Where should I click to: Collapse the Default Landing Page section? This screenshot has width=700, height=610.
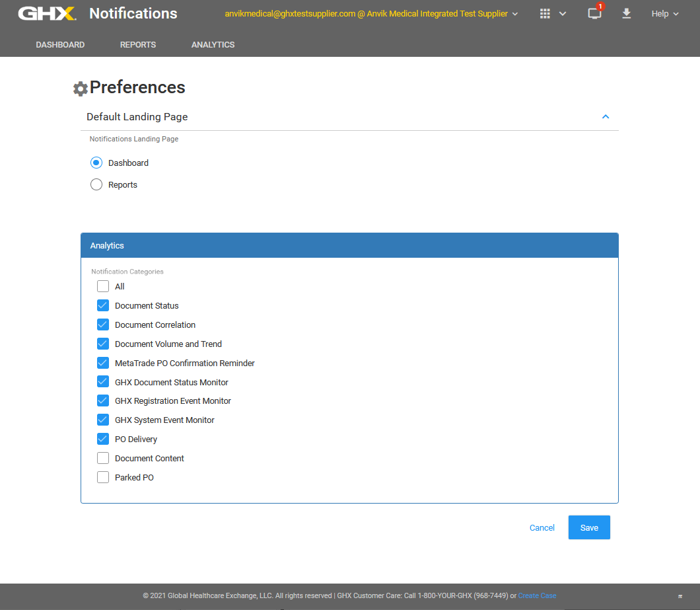point(606,117)
